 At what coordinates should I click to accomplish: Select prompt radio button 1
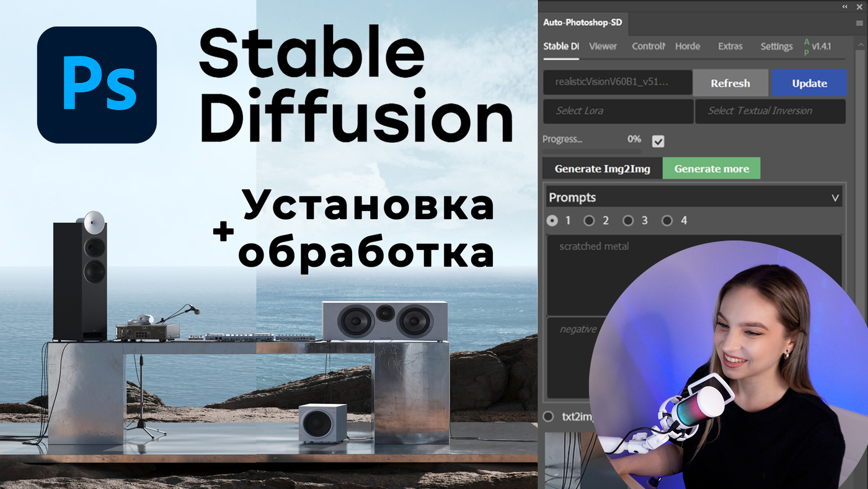552,220
